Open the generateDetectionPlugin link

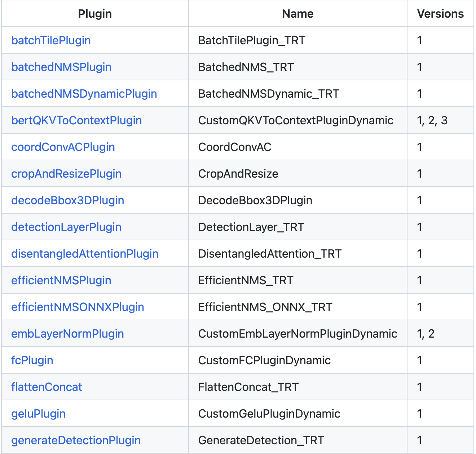tap(76, 440)
